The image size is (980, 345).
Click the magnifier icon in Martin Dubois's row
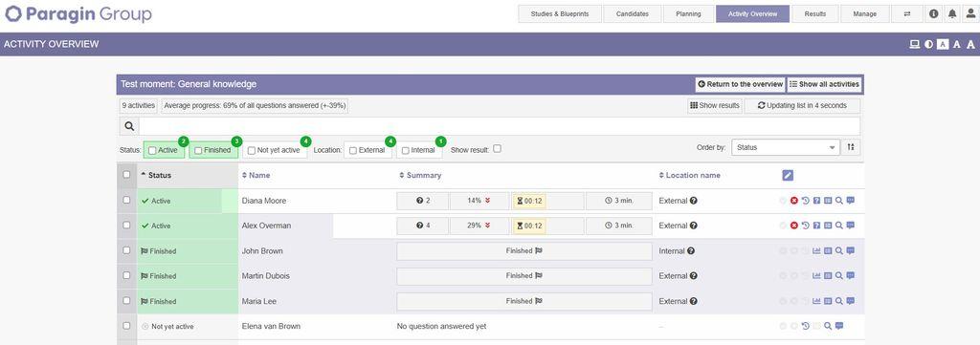[838, 276]
